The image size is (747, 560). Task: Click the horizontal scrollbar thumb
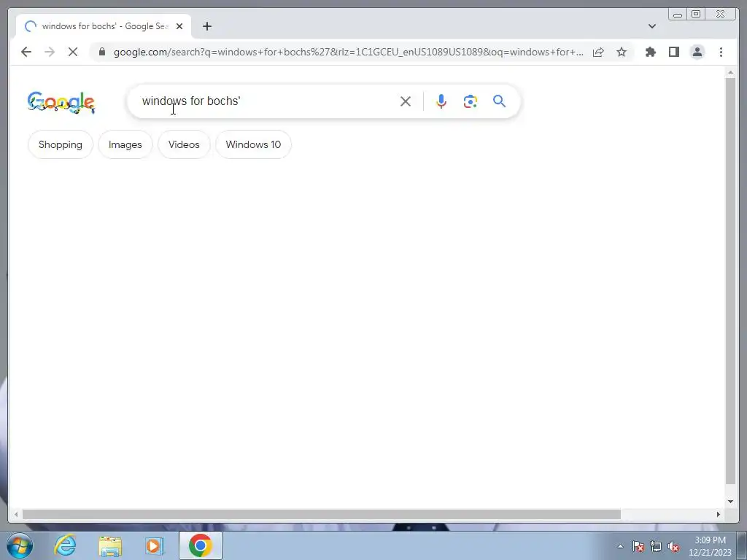click(322, 514)
